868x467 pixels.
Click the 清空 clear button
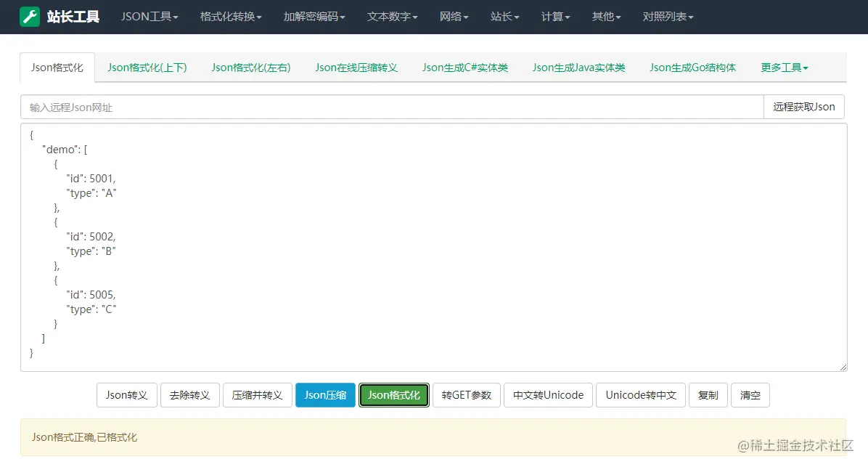coord(750,395)
